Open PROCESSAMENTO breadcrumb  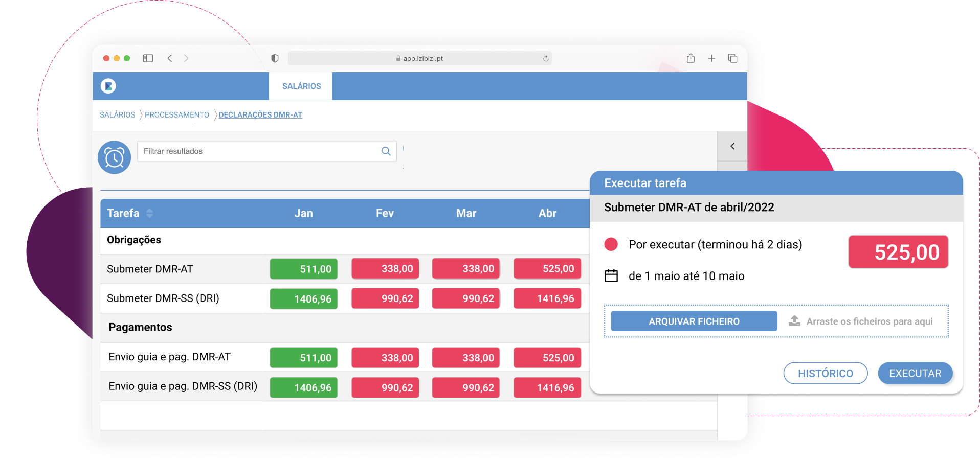pos(176,115)
